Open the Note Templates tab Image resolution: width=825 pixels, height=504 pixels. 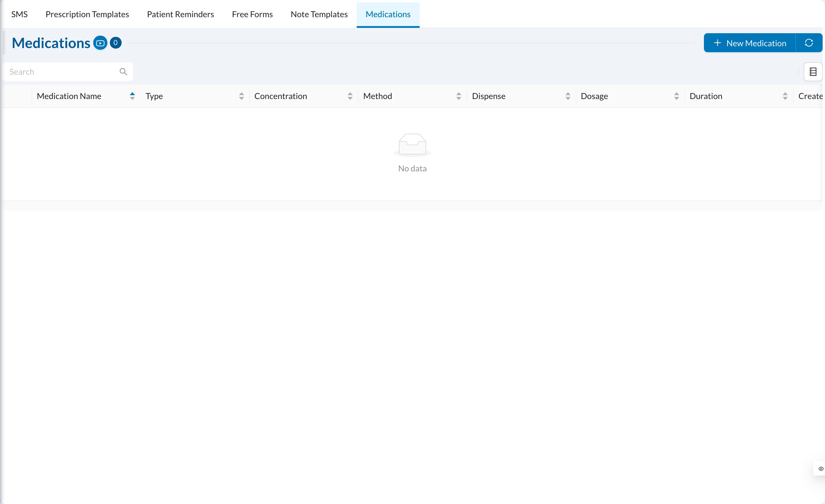319,14
